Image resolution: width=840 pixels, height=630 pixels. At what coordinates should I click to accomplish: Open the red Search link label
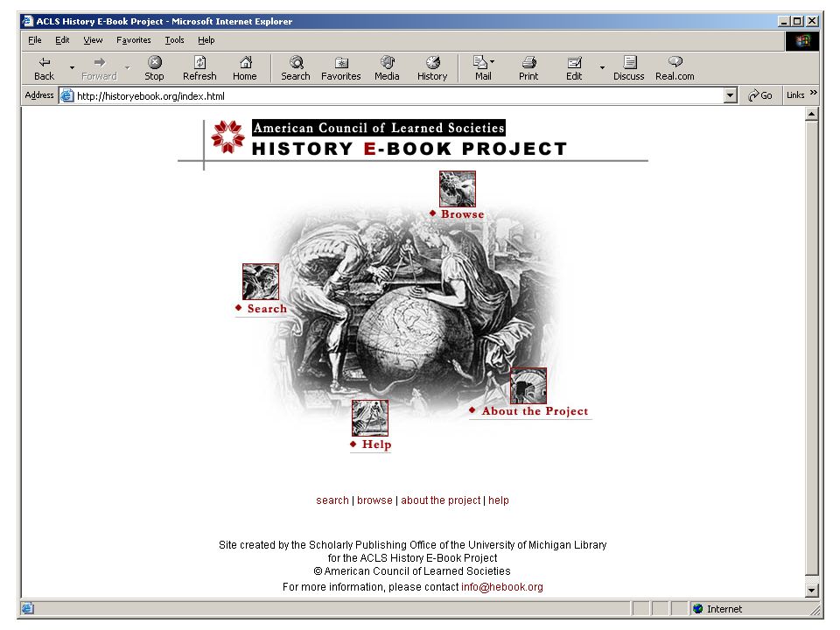click(x=267, y=309)
